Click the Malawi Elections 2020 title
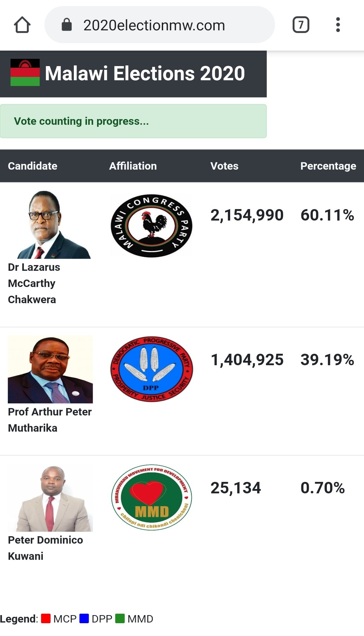The width and height of the screenshot is (364, 636). tap(145, 73)
